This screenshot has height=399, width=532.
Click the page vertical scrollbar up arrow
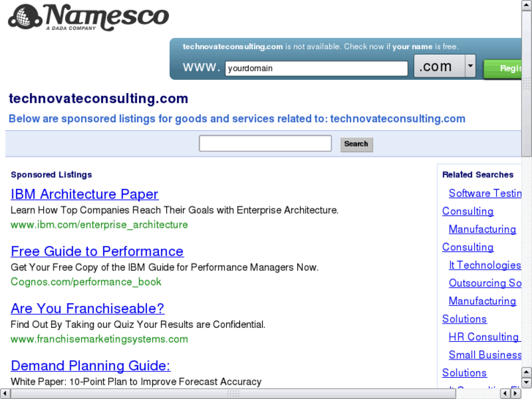coord(527,4)
